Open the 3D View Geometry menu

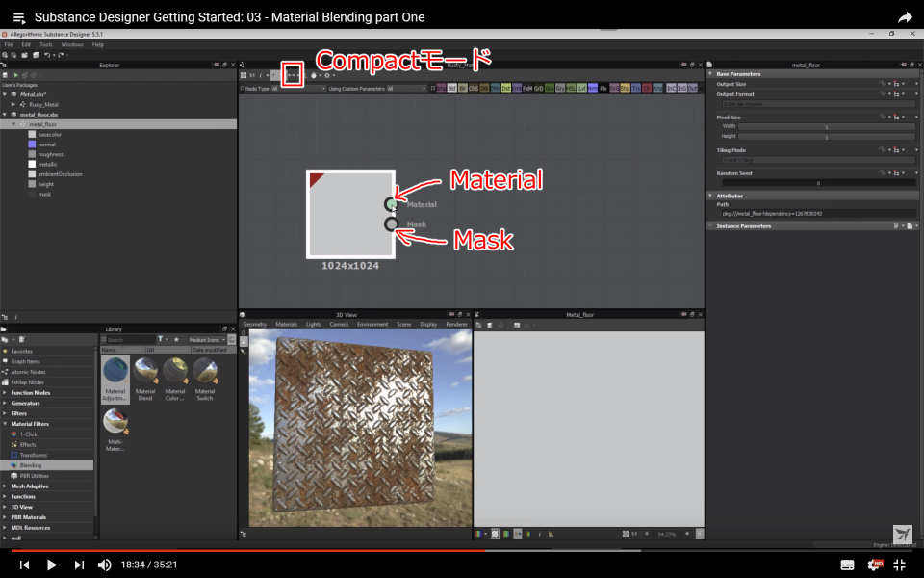tap(254, 325)
